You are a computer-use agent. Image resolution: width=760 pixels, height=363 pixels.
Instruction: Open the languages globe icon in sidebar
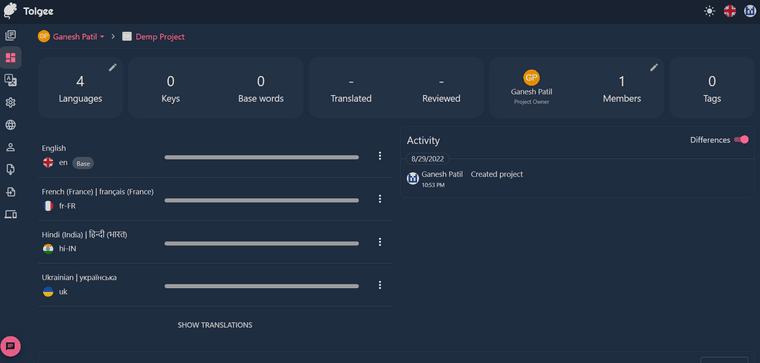pyautogui.click(x=10, y=125)
